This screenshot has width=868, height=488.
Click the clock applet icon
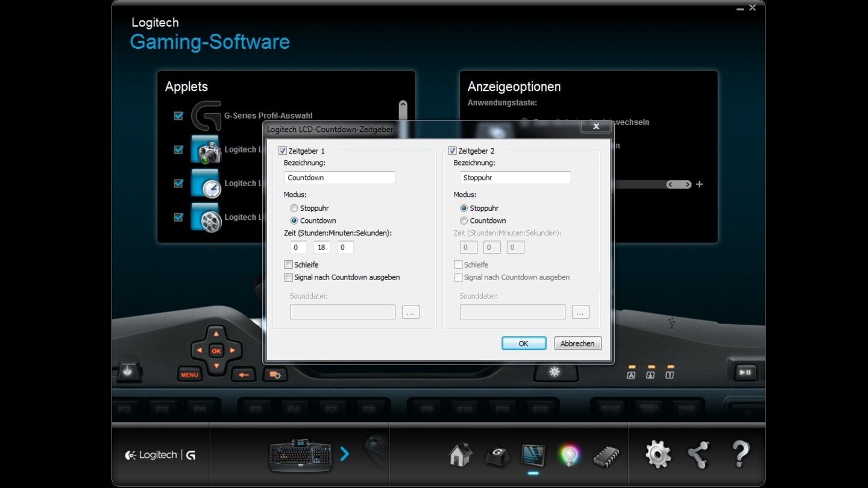point(206,183)
